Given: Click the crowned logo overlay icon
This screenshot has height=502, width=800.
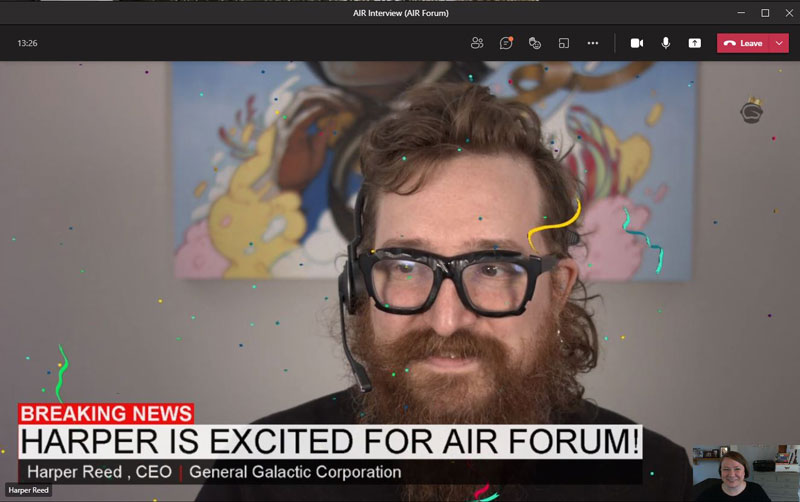Looking at the screenshot, I should point(752,110).
